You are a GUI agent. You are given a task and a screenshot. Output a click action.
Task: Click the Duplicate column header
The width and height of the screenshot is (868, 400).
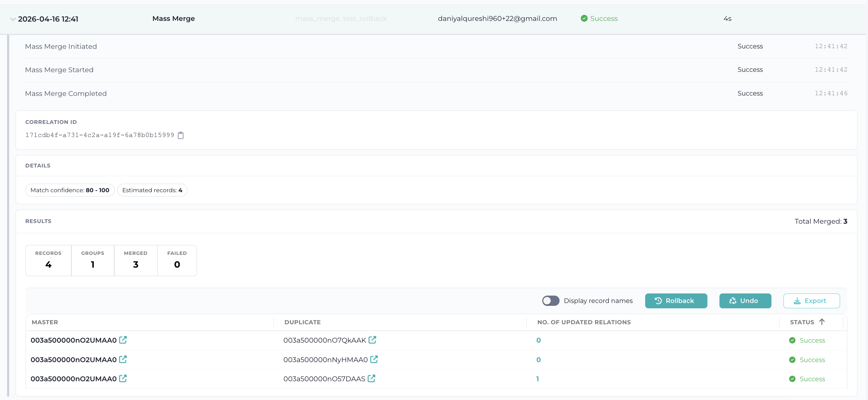302,322
